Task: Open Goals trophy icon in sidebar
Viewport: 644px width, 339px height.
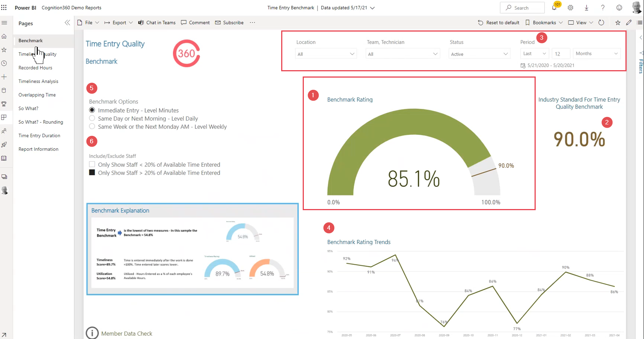Action: [x=4, y=104]
